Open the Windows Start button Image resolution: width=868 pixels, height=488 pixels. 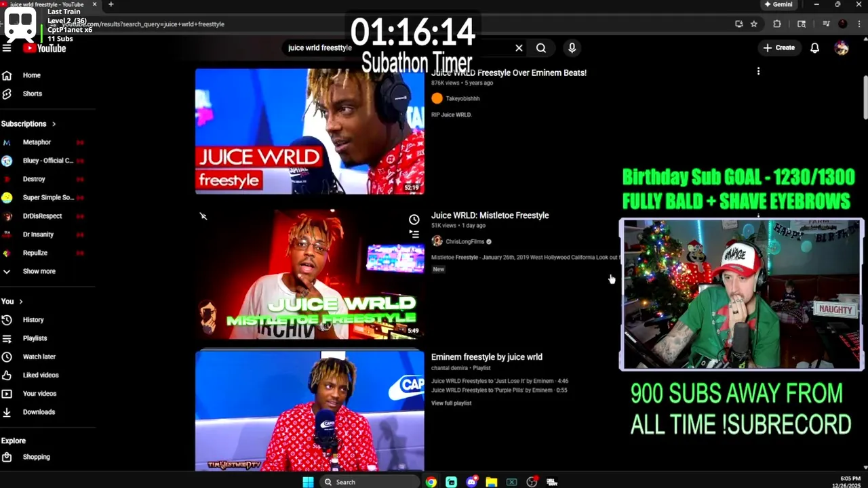pyautogui.click(x=308, y=482)
